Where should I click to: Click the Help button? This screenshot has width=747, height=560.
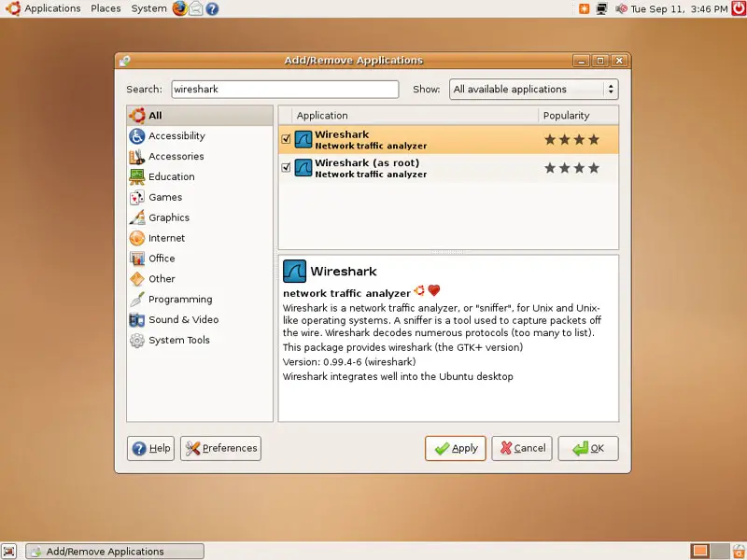[x=150, y=449]
